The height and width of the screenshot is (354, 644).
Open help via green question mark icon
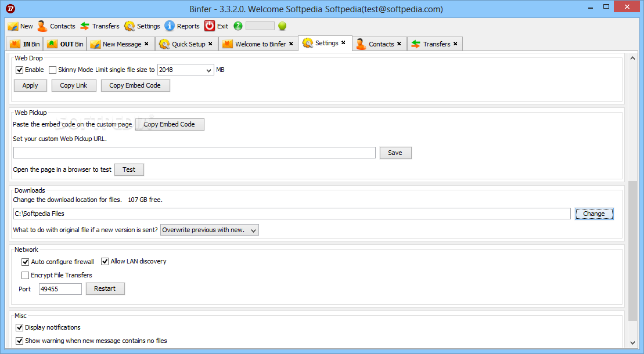pyautogui.click(x=238, y=26)
